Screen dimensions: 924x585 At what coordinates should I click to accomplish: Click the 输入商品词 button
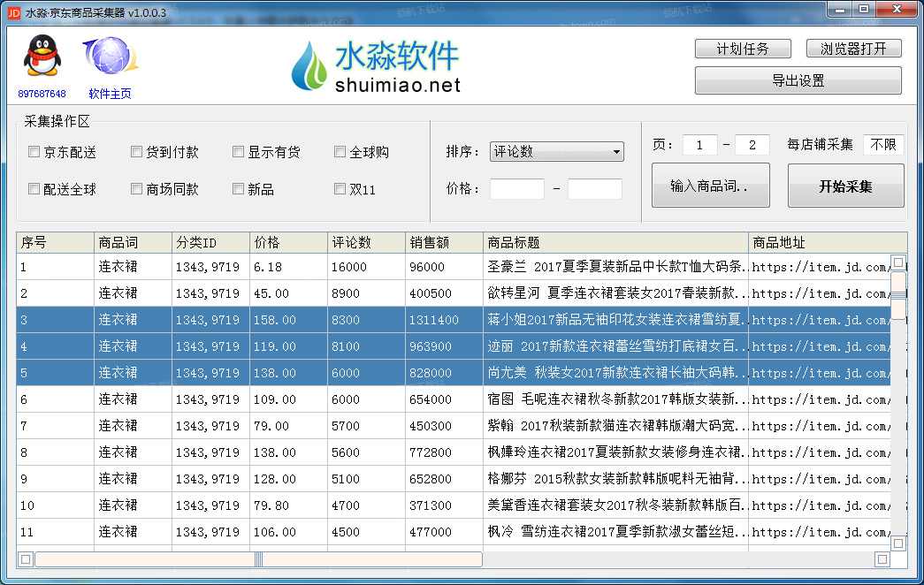710,186
